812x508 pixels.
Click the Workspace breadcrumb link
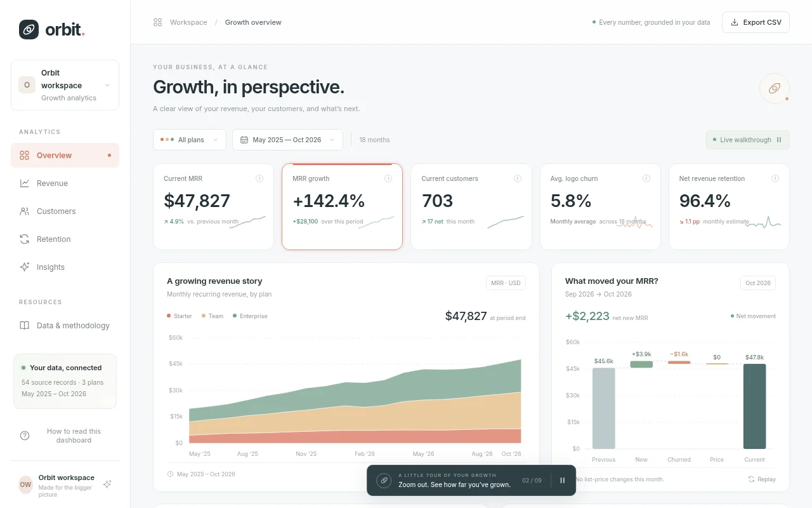pyautogui.click(x=188, y=22)
